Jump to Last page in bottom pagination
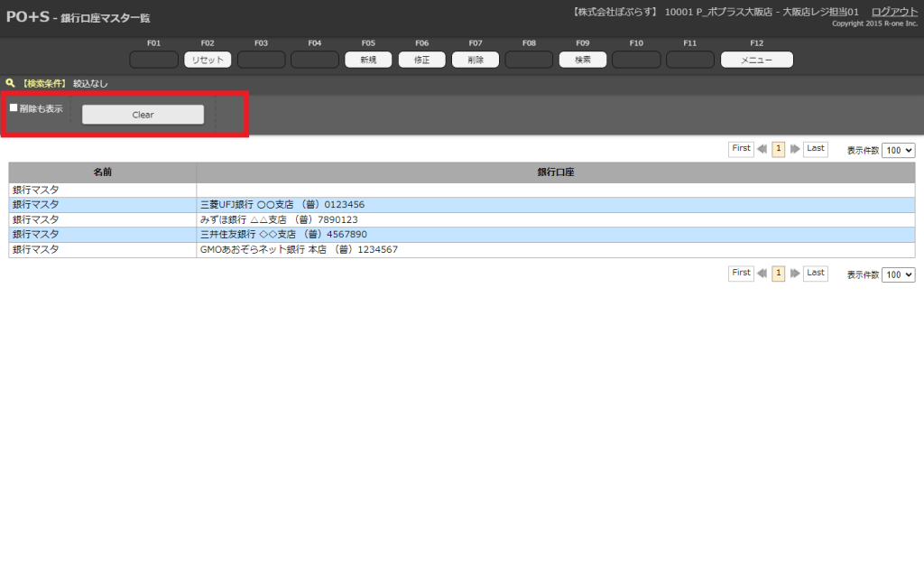The width and height of the screenshot is (924, 567). (815, 273)
